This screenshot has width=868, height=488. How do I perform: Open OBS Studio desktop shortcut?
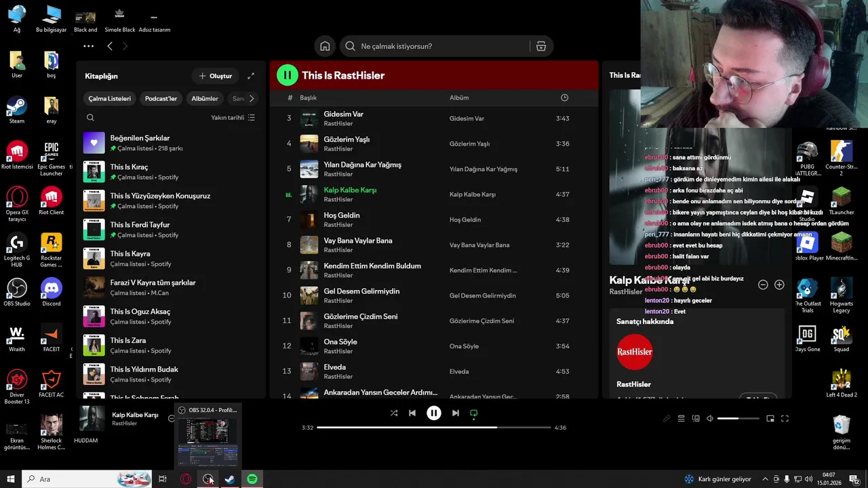[x=17, y=293]
